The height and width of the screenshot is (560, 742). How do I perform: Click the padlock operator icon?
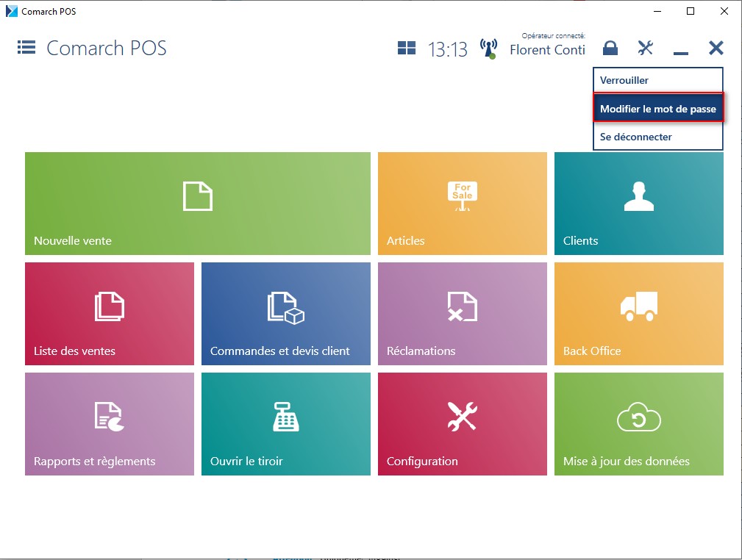coord(610,48)
